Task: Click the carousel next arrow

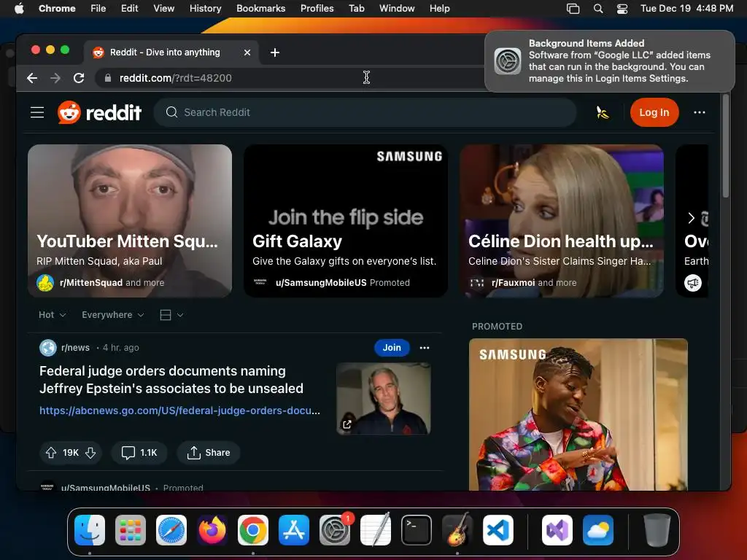Action: pos(692,218)
